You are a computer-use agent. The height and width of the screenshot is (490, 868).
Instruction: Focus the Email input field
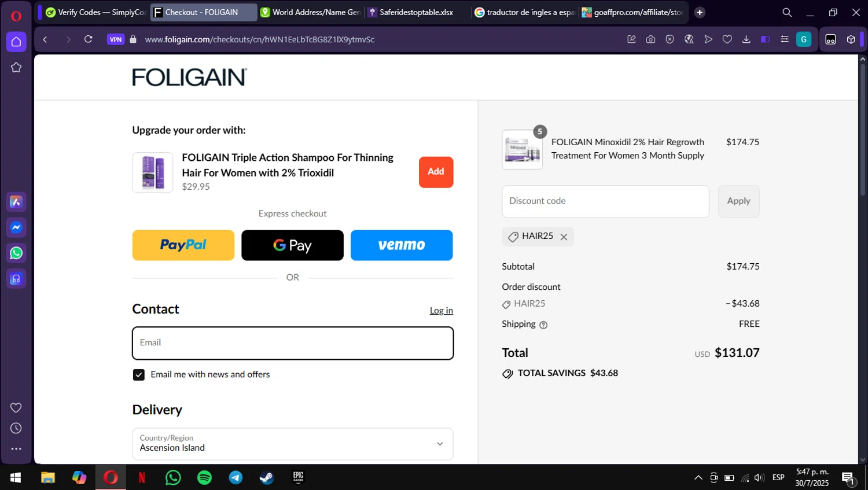click(293, 343)
